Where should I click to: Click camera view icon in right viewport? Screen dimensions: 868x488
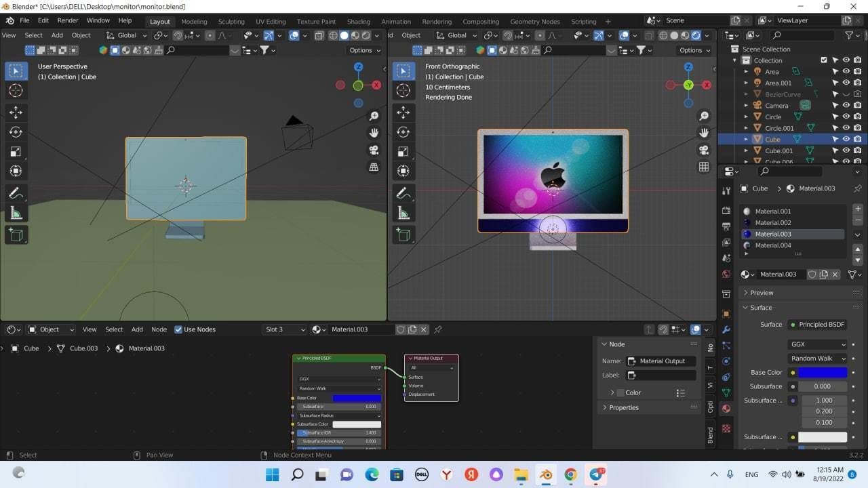click(704, 150)
